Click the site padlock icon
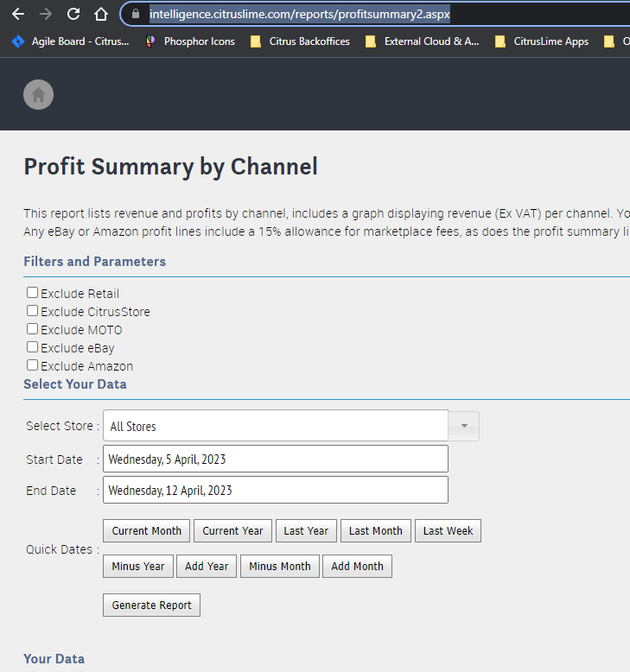The width and height of the screenshot is (630, 672). click(x=135, y=14)
